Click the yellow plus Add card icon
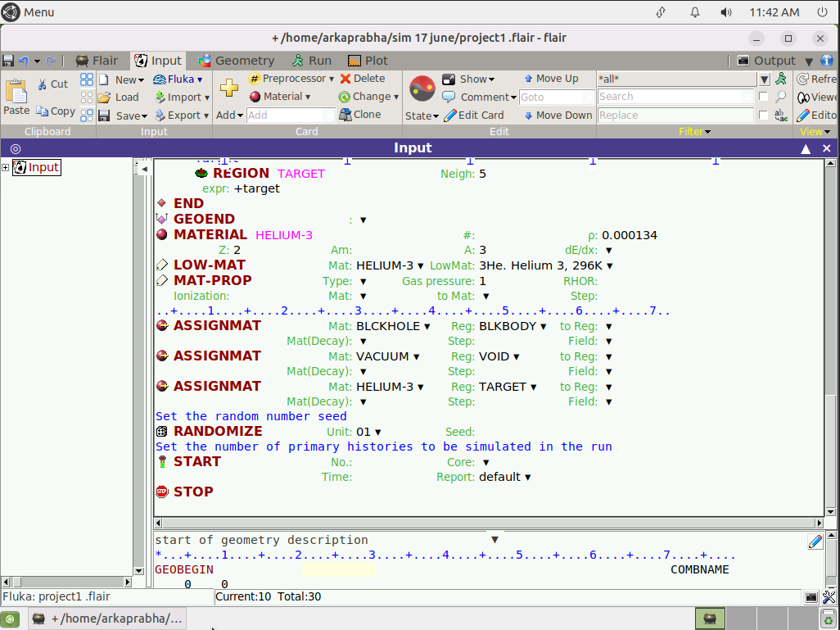Image resolution: width=840 pixels, height=630 pixels. [229, 88]
